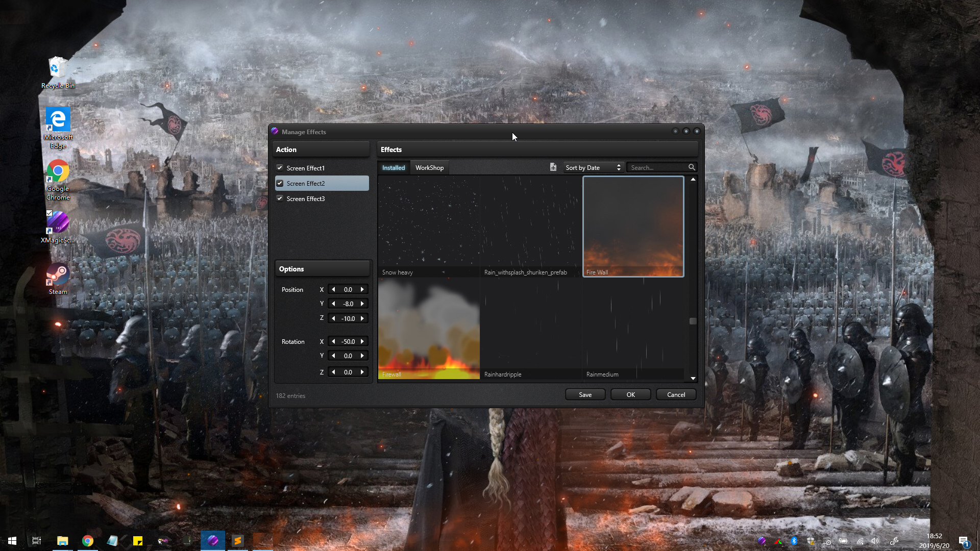Decrease Position X value
This screenshot has height=551, width=980.
pyautogui.click(x=333, y=289)
